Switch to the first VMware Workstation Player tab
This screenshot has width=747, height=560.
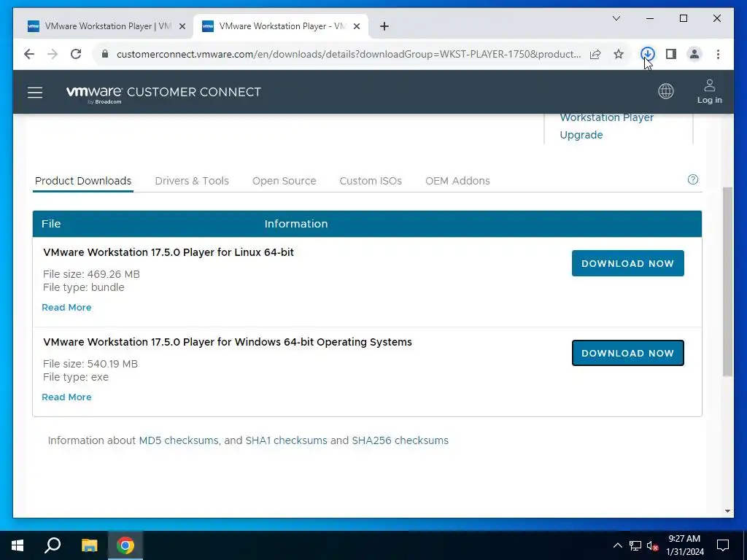(102, 26)
